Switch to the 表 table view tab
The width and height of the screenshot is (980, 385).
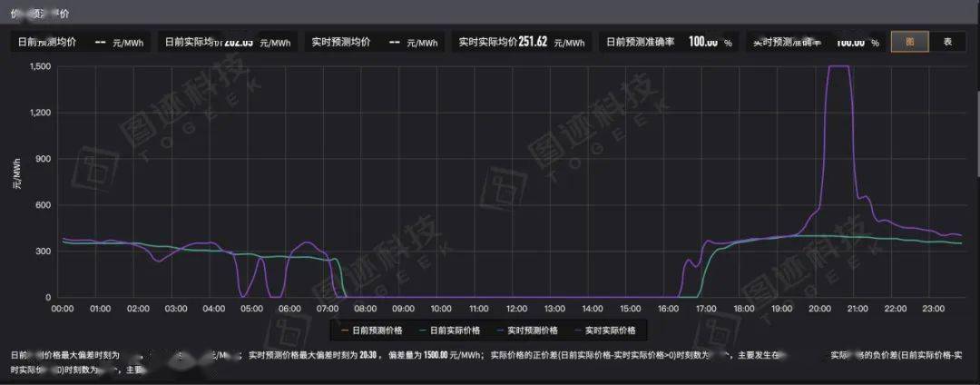coord(947,42)
